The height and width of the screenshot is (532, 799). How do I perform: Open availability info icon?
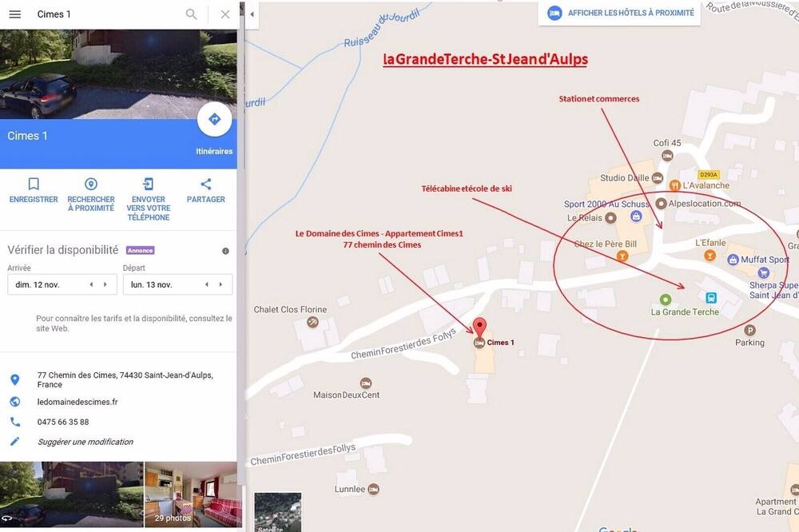[x=225, y=251]
